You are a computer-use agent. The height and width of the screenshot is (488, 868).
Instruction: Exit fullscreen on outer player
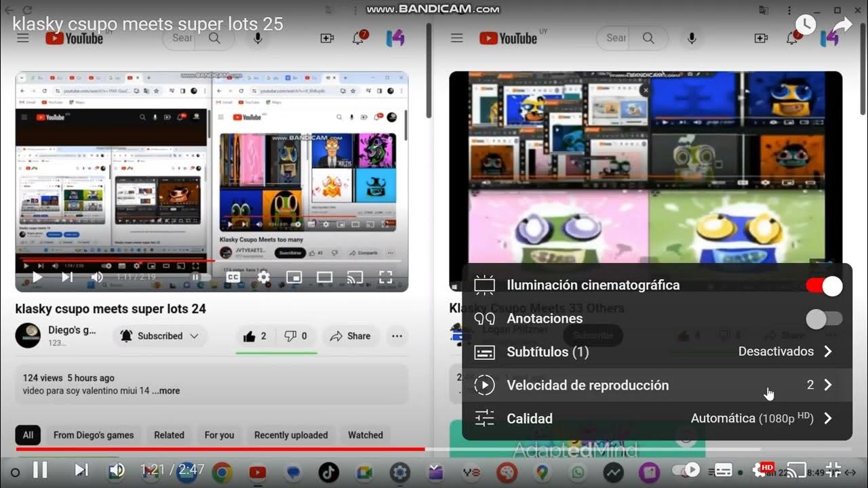pos(833,470)
